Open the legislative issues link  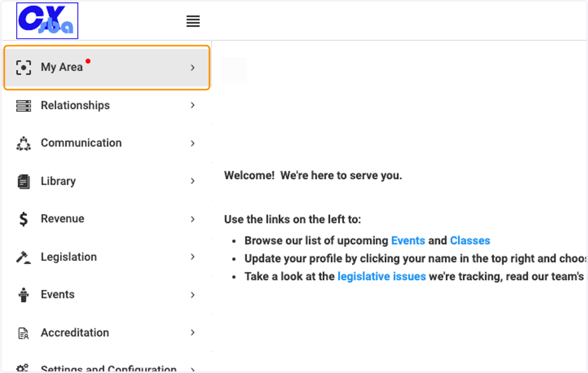click(x=382, y=276)
